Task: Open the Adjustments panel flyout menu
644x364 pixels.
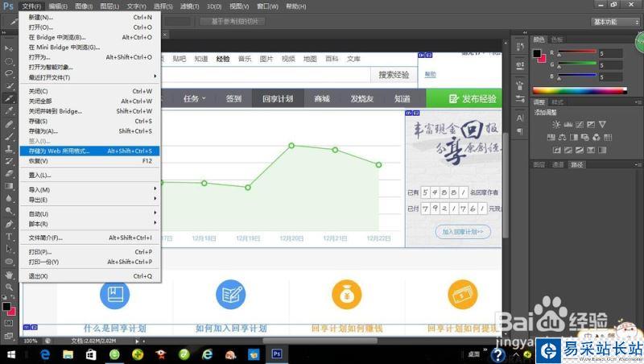Action: 638,102
